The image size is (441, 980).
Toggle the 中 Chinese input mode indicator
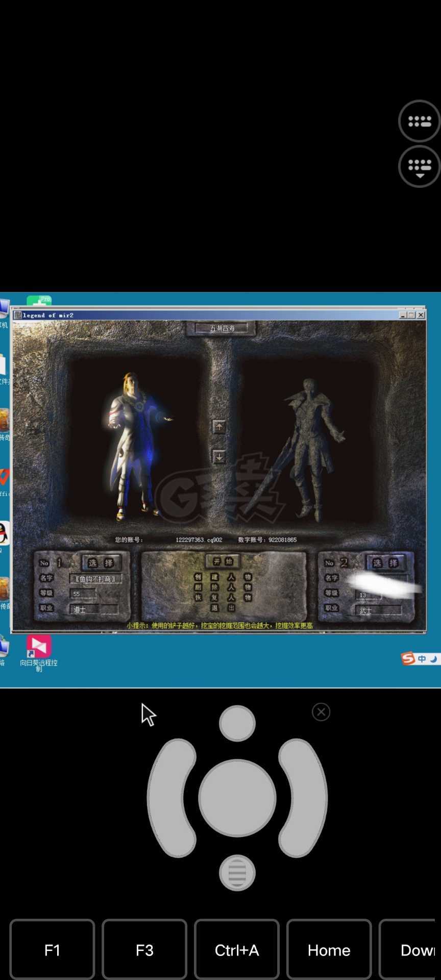tap(422, 659)
